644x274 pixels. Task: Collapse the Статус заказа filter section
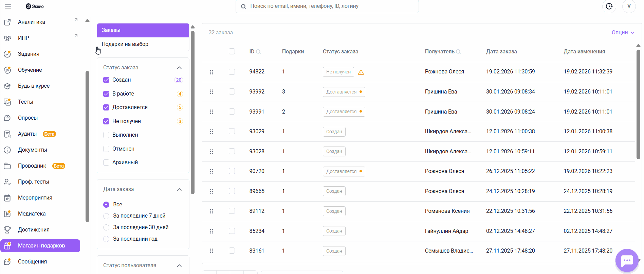point(179,68)
